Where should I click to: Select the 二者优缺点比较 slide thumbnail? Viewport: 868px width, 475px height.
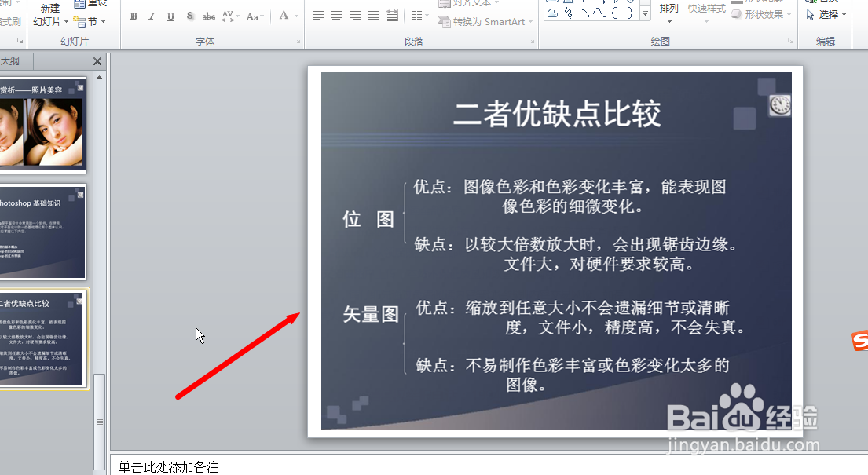[x=42, y=338]
